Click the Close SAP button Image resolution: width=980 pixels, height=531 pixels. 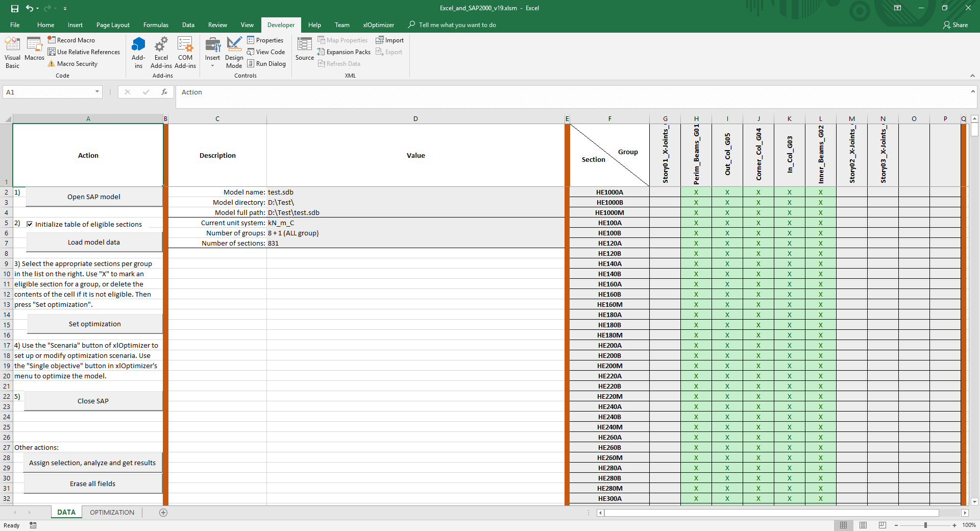93,401
